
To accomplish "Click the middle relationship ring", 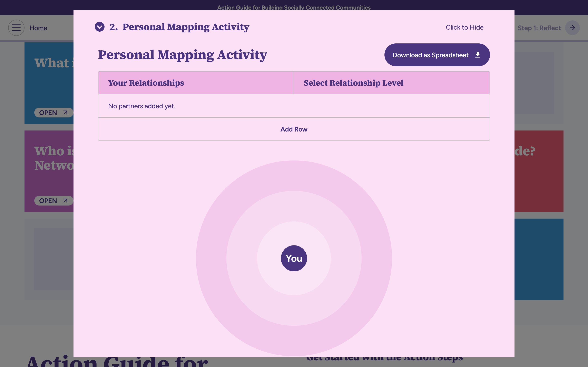I will pos(294,206).
